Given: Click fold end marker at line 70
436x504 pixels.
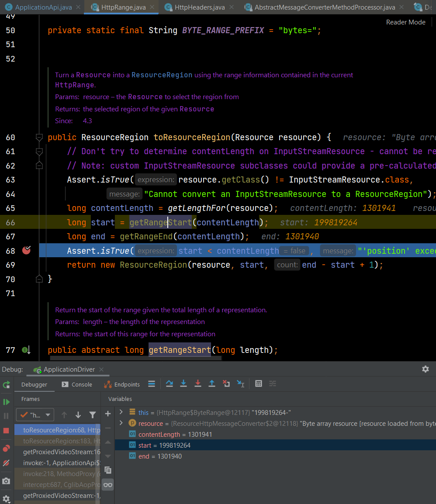Looking at the screenshot, I should pos(39,279).
